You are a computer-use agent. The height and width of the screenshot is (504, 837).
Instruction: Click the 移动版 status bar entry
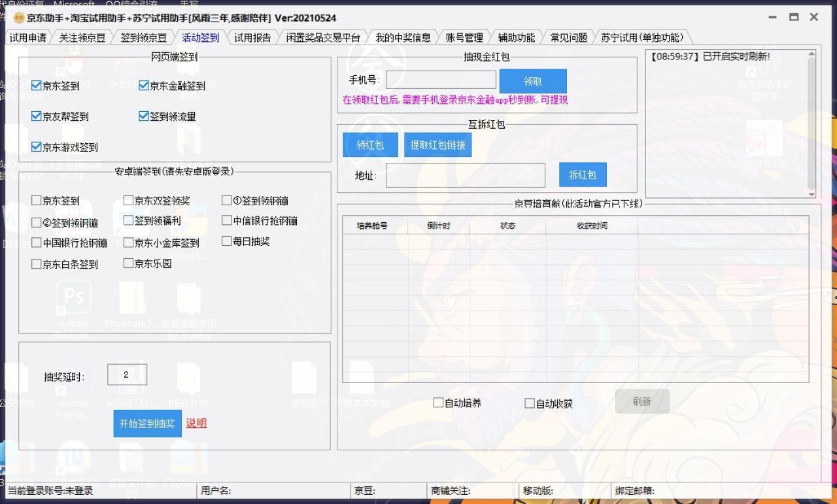coord(538,490)
